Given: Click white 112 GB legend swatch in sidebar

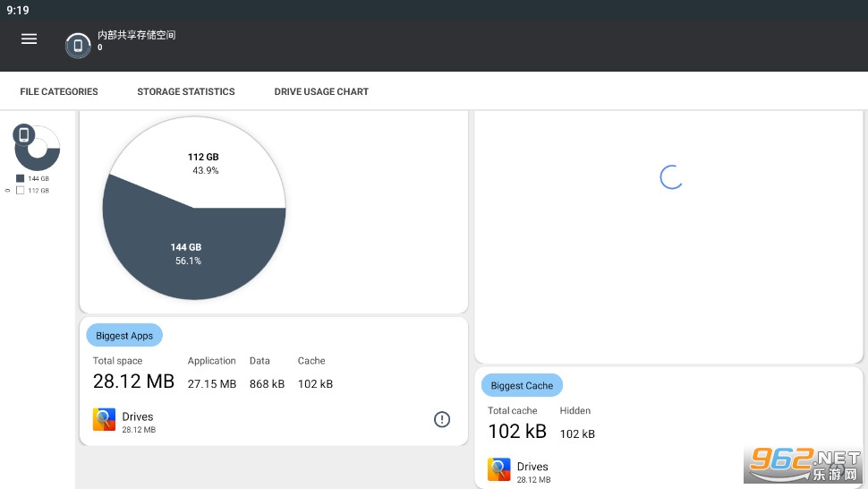Looking at the screenshot, I should [21, 190].
